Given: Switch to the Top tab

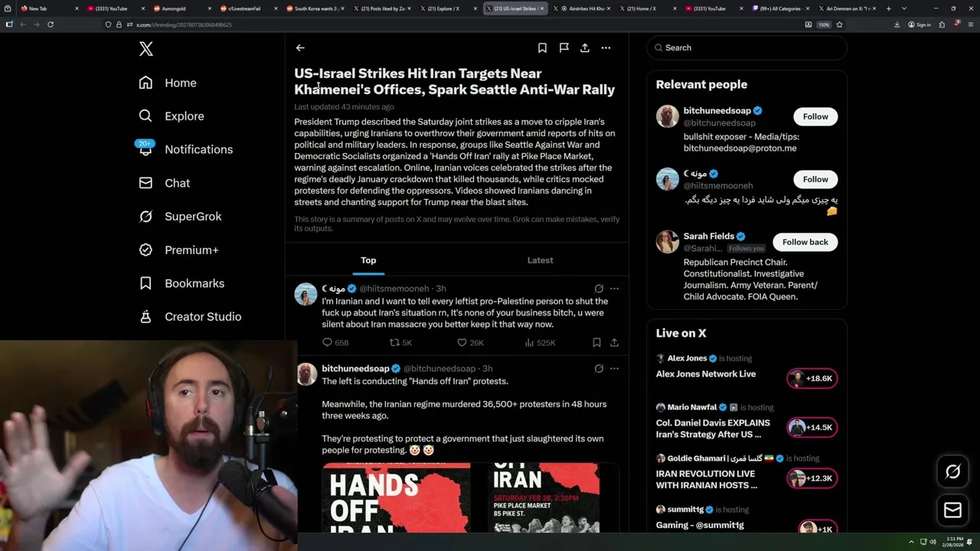Looking at the screenshot, I should pos(368,260).
